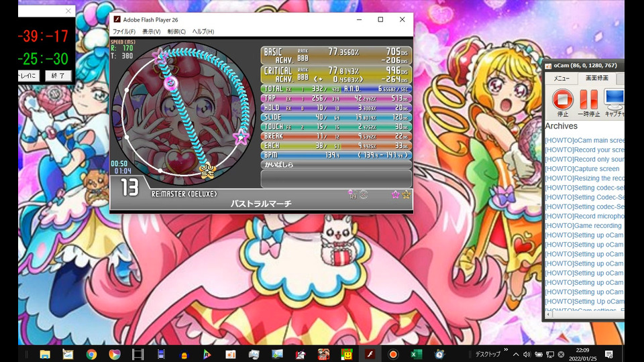644x362 pixels.
Task: Open Excel from the taskbar
Action: click(417, 354)
